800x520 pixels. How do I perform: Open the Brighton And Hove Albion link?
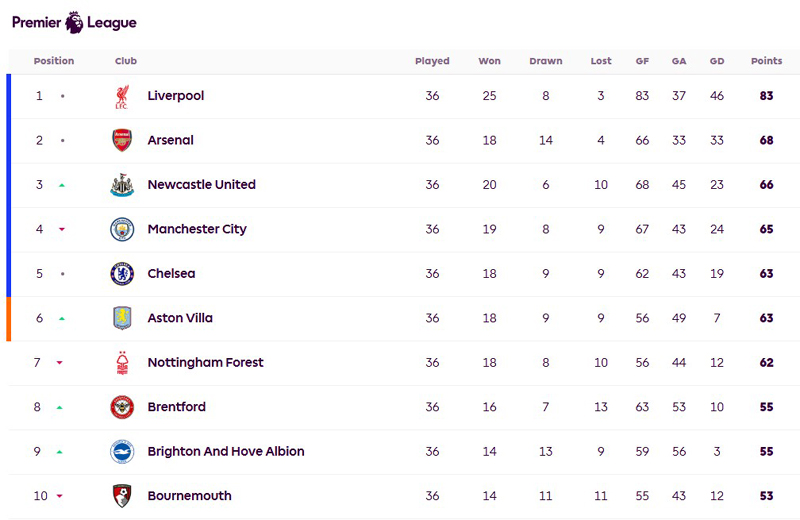coord(226,452)
